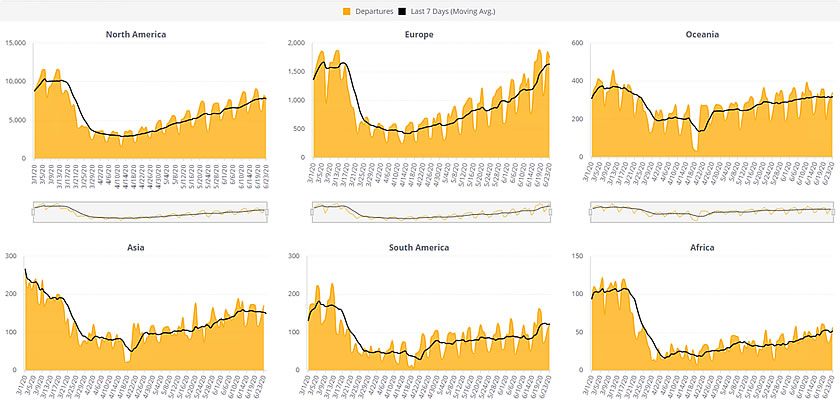This screenshot has width=840, height=406.
Task: Click the March peak in the North America chart
Action: coord(57,70)
